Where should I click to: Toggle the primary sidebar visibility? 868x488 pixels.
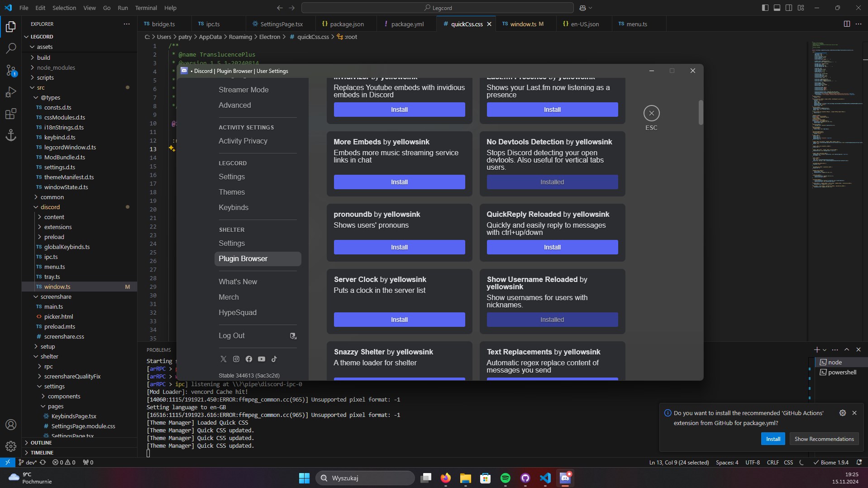click(765, 8)
